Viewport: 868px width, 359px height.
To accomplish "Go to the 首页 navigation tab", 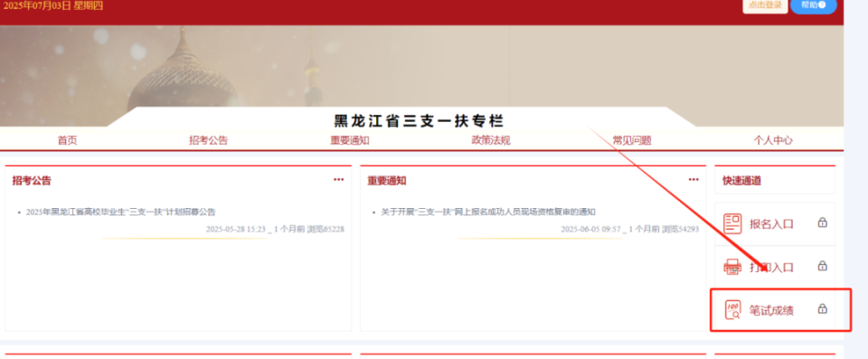I will coord(68,140).
